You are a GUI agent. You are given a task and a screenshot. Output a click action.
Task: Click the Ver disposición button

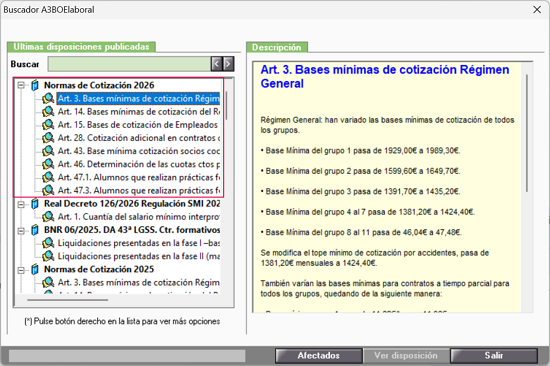coord(406,355)
